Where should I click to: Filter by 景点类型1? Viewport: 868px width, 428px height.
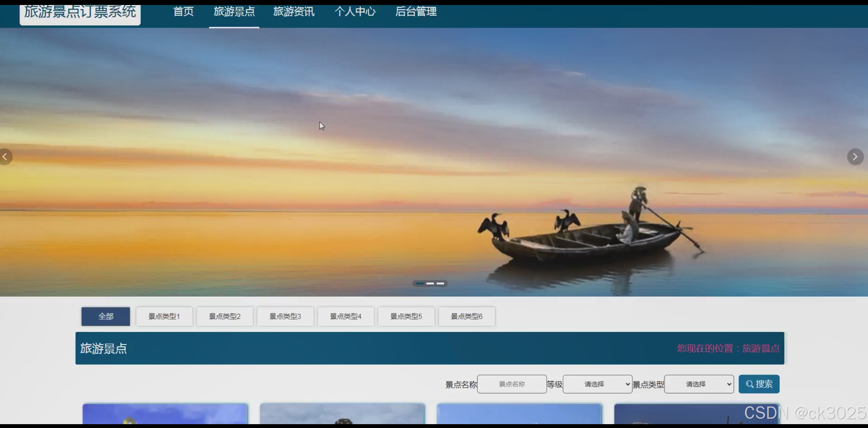tap(164, 316)
